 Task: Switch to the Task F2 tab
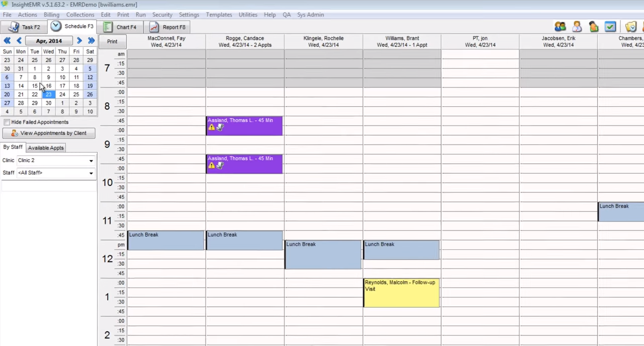click(24, 27)
